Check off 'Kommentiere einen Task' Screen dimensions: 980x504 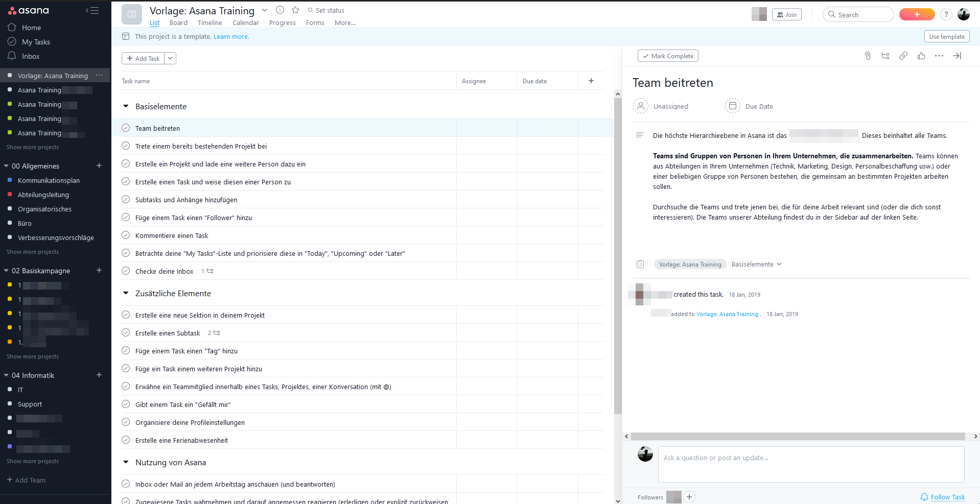pyautogui.click(x=126, y=235)
